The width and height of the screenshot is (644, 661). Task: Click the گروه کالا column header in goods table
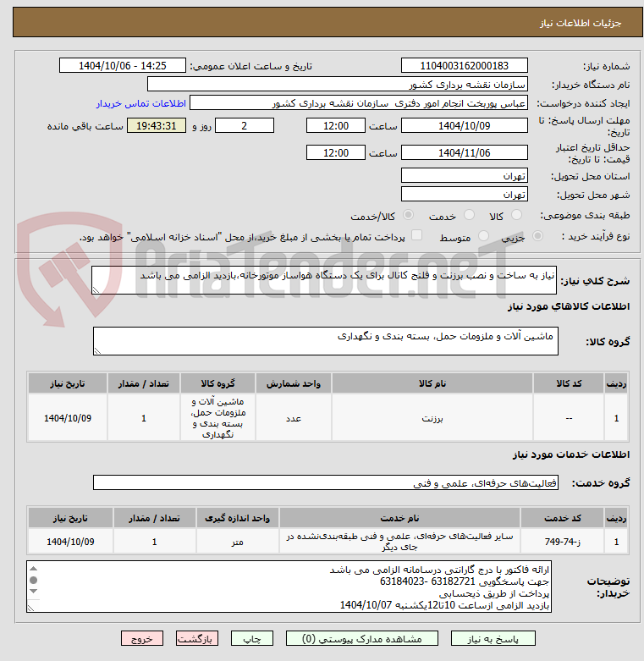coord(217,383)
